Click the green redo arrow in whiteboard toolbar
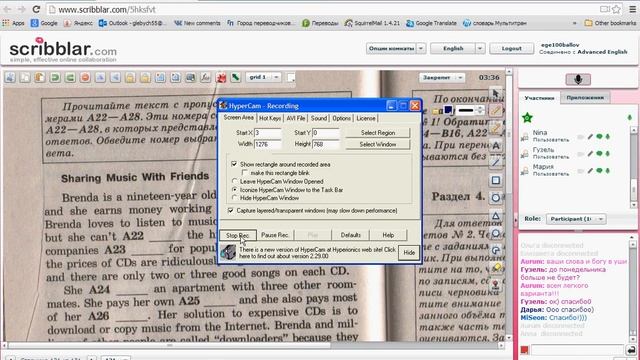 pos(70,77)
